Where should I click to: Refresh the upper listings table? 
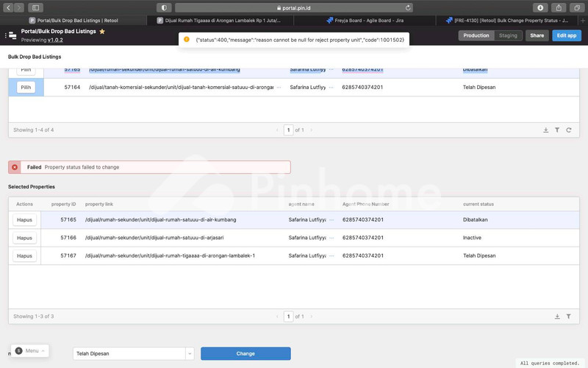point(568,130)
